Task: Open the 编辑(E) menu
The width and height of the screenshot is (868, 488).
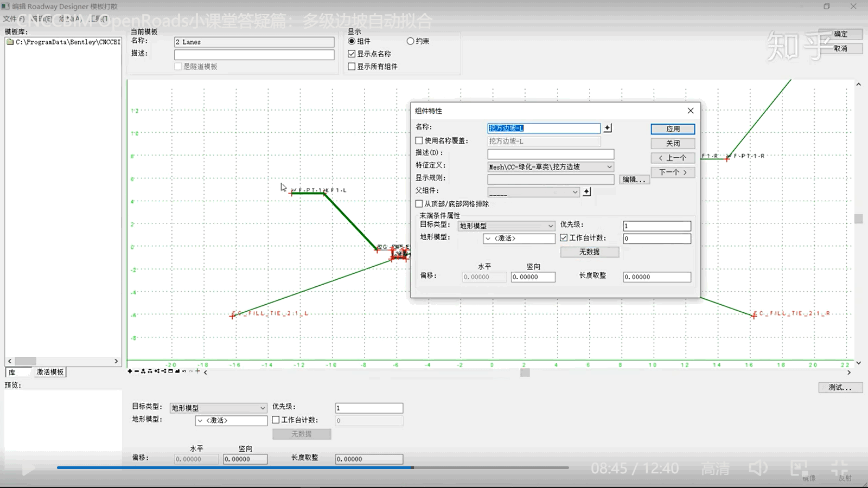Action: [41, 18]
